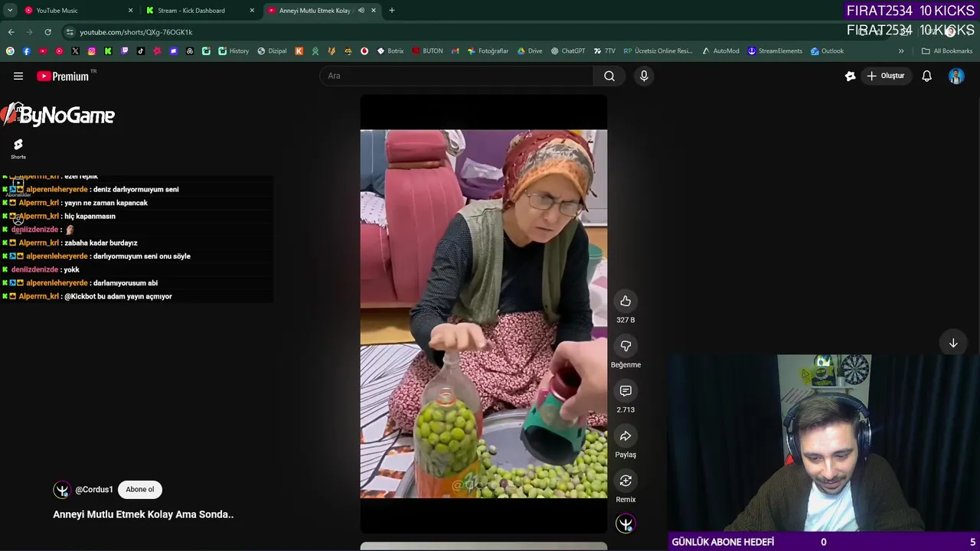
Task: Click the Ara search field
Action: pos(456,76)
